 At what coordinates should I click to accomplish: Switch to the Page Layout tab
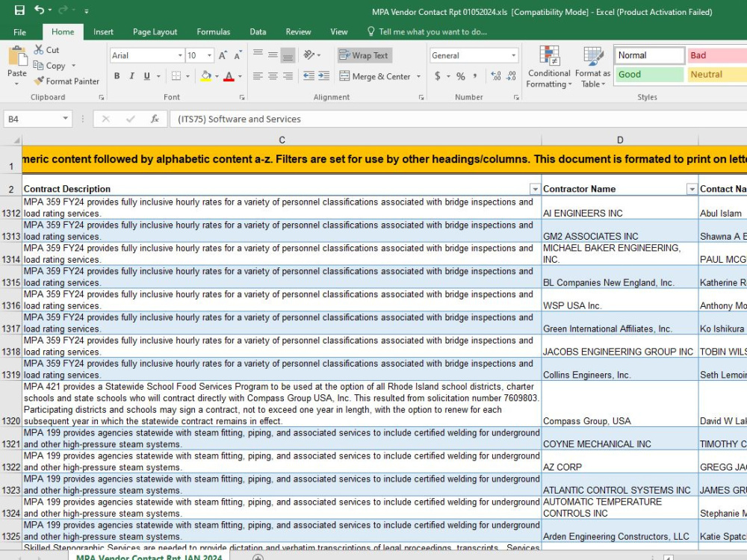(155, 32)
